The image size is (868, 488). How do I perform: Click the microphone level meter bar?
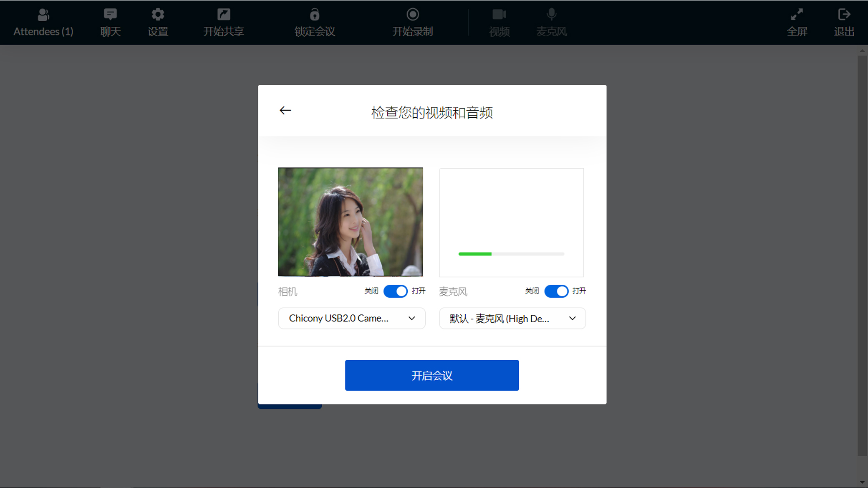(511, 254)
